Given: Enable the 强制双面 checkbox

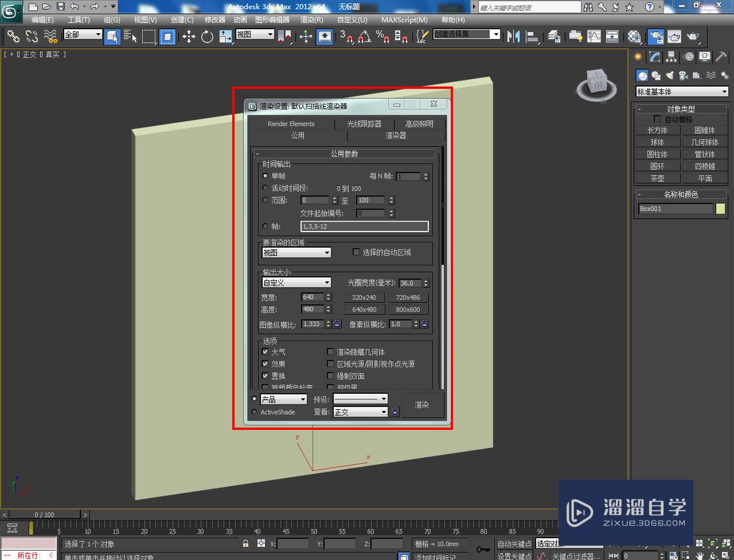Looking at the screenshot, I should point(330,376).
